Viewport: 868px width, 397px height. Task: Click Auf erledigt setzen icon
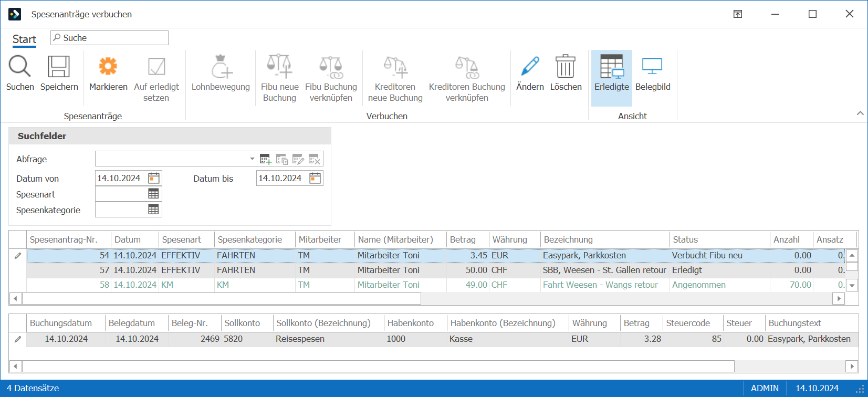pyautogui.click(x=156, y=67)
